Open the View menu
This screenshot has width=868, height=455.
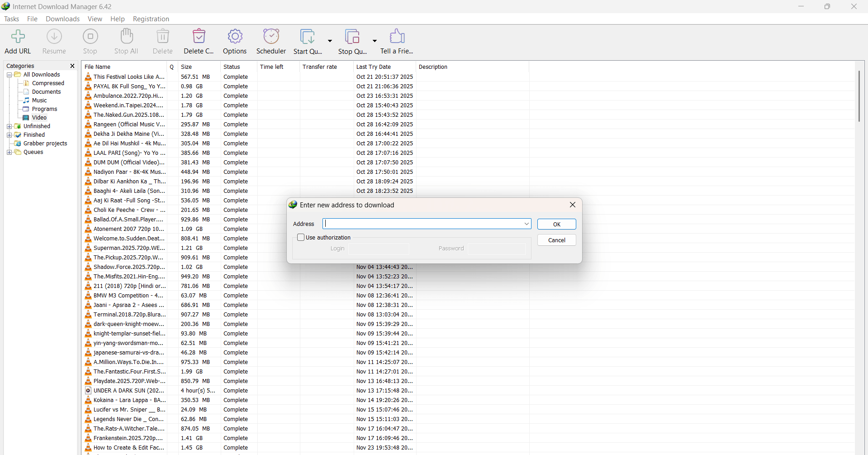pyautogui.click(x=95, y=19)
